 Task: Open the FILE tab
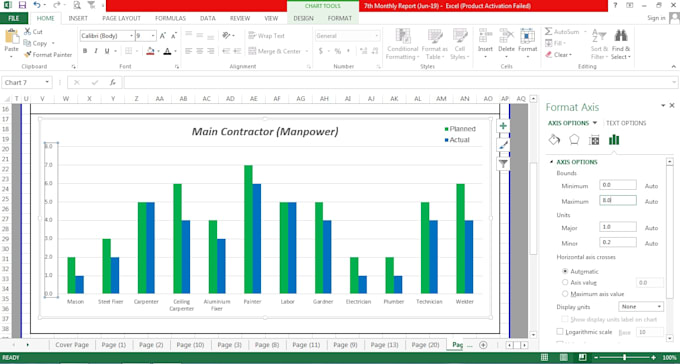point(14,18)
